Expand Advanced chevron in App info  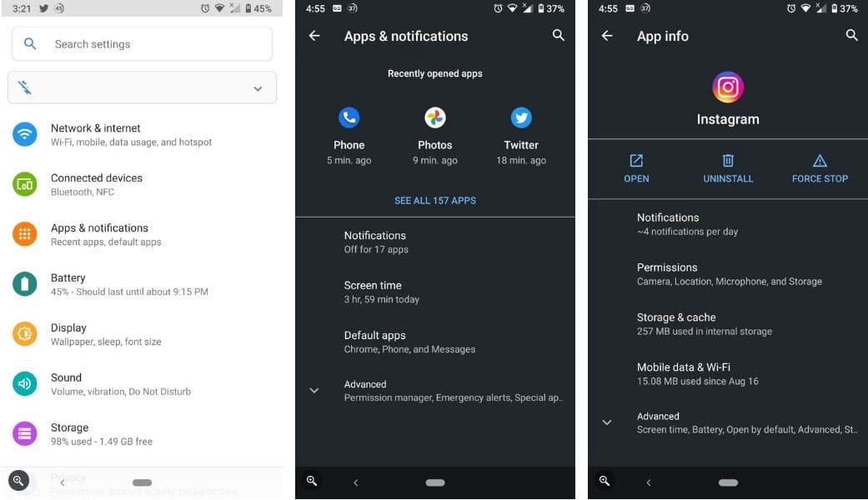coord(607,422)
